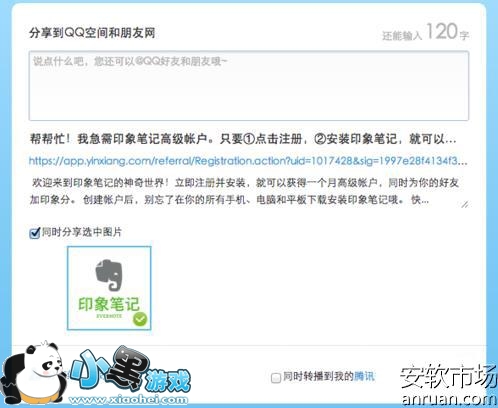Focus the 说点什么吧 comment text box
Image resolution: width=498 pixels, height=408 pixels.
249,86
